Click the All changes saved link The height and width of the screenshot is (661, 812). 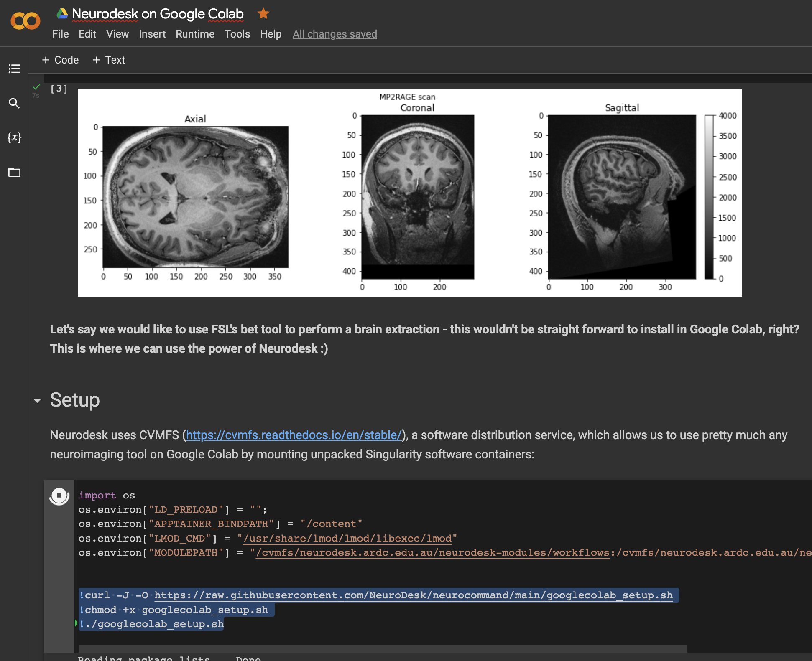coord(335,34)
